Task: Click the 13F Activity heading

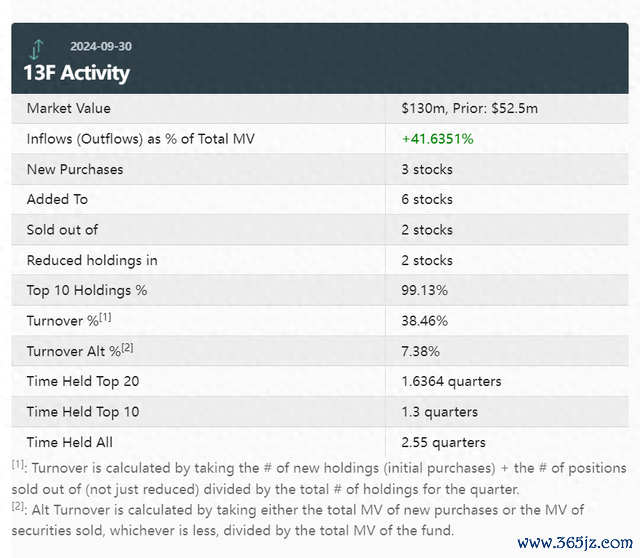Action: click(x=77, y=73)
